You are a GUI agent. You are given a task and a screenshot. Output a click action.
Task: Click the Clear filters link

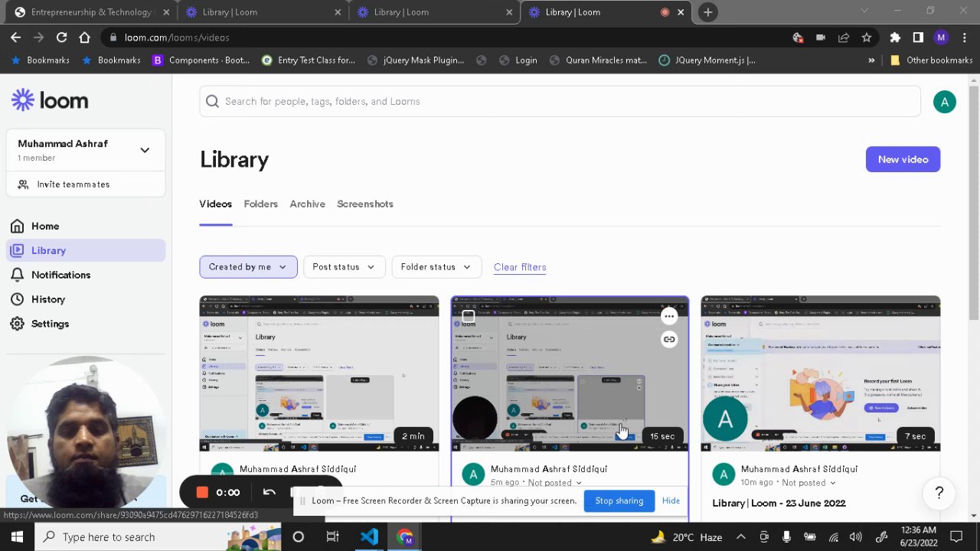click(x=520, y=267)
